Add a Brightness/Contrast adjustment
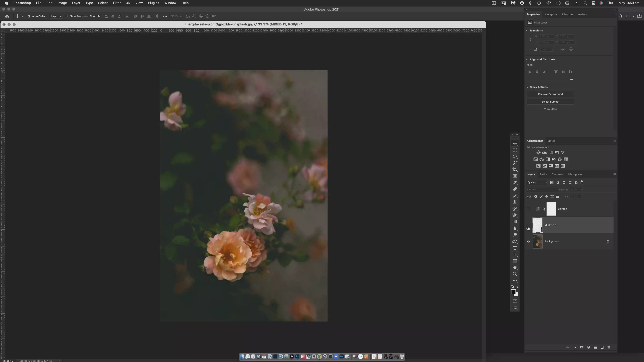The height and width of the screenshot is (362, 644). point(538,152)
